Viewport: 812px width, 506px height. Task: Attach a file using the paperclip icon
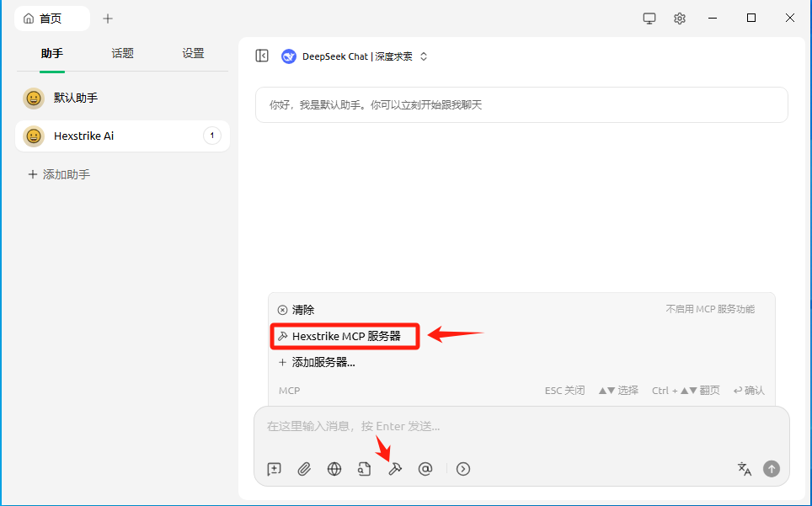(304, 469)
